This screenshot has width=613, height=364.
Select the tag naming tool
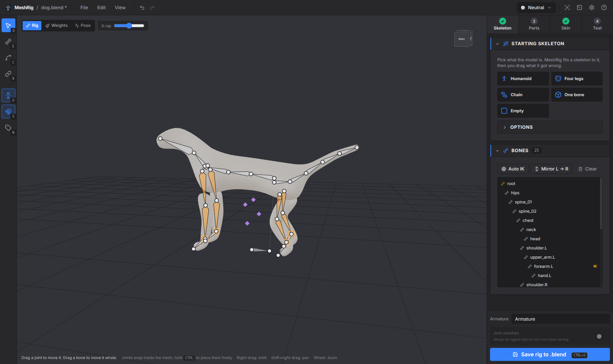click(8, 128)
